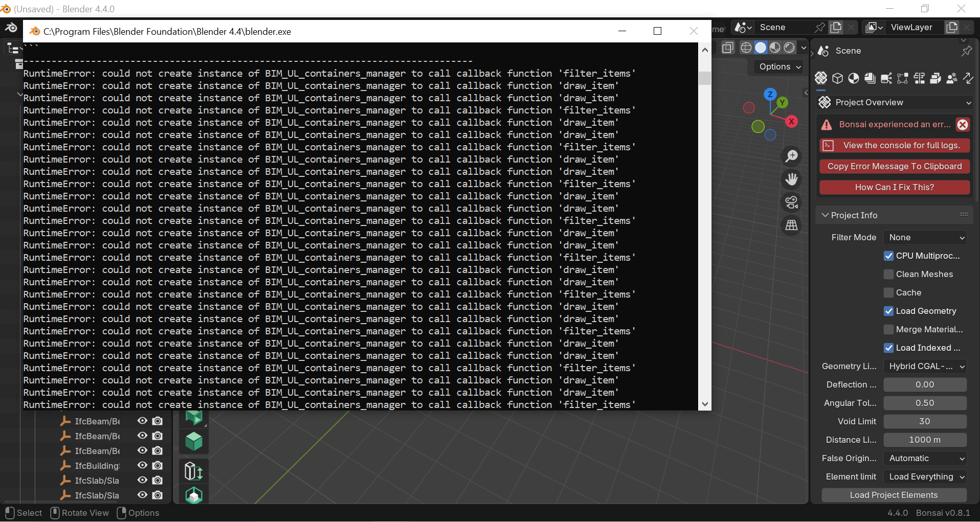Switch to rendered viewport shading
980x522 pixels.
point(789,48)
